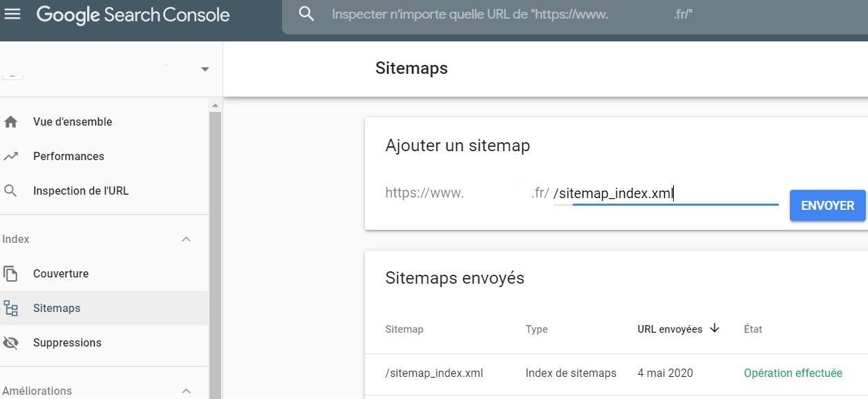Viewport: 868px width, 399px height.
Task: Open the property selector dropdown arrow
Action: click(x=205, y=69)
